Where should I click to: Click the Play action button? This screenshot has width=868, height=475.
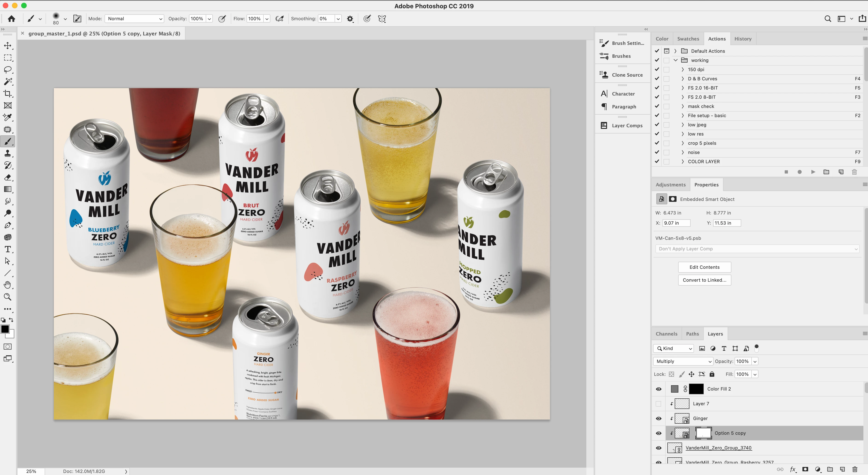pyautogui.click(x=813, y=172)
